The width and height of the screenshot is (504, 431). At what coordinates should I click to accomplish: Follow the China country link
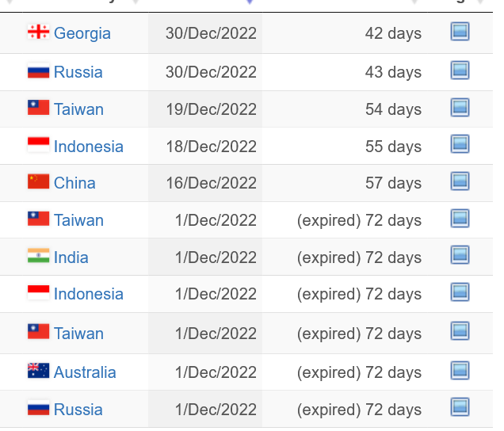tap(74, 183)
